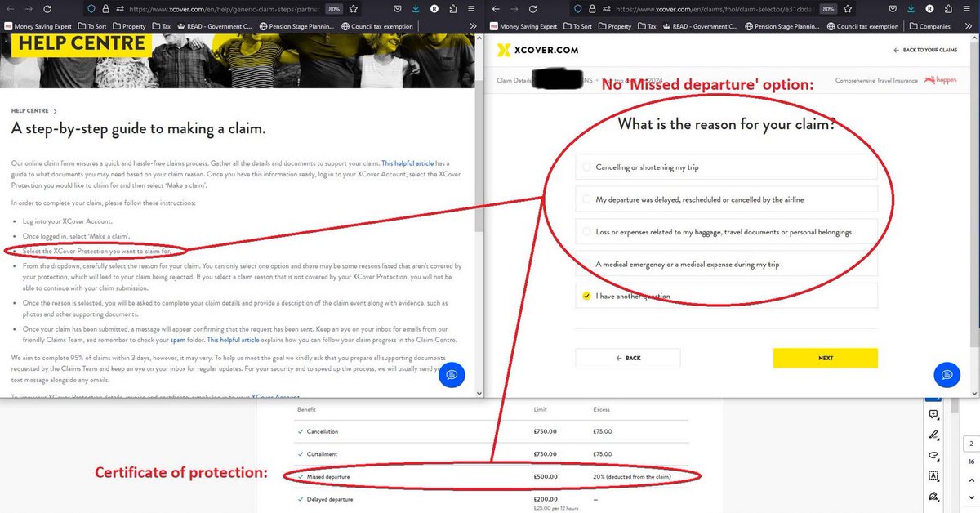Viewport: 980px width, 513px height.
Task: Open the Property bookmark folder in right browser
Action: click(x=614, y=26)
